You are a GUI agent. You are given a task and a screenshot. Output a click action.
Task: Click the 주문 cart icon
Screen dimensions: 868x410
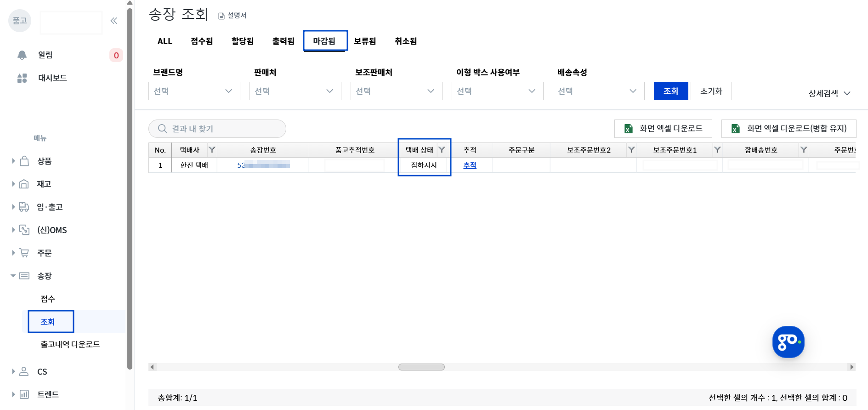pyautogui.click(x=24, y=253)
